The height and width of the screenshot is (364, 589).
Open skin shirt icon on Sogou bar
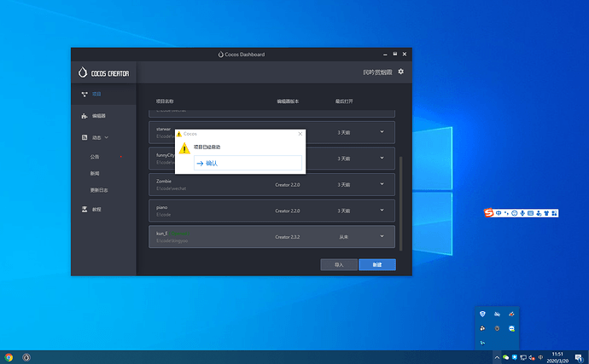[546, 213]
